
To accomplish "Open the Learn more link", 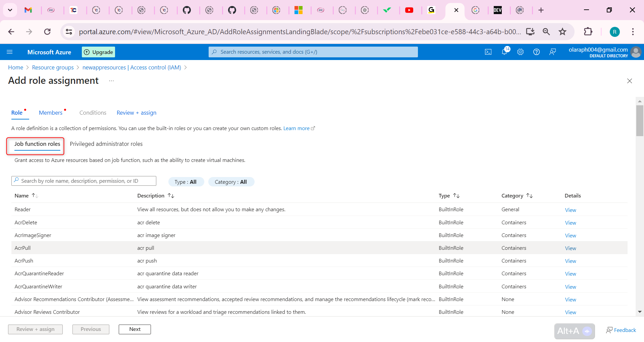I will [297, 128].
